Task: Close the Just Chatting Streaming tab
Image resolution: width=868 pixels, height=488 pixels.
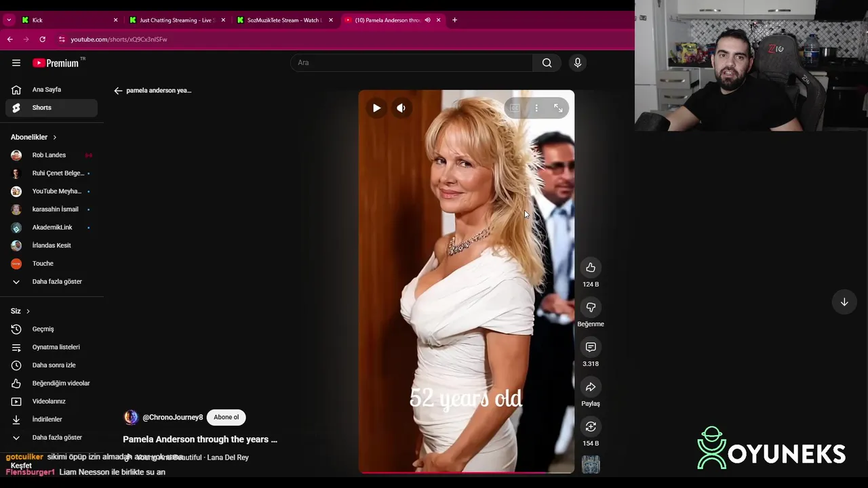Action: point(223,20)
